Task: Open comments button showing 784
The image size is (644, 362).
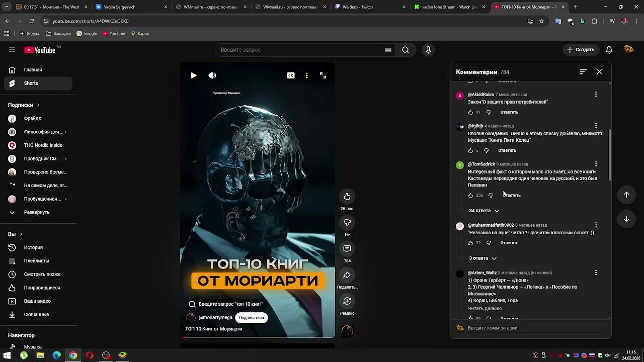Action: click(347, 249)
